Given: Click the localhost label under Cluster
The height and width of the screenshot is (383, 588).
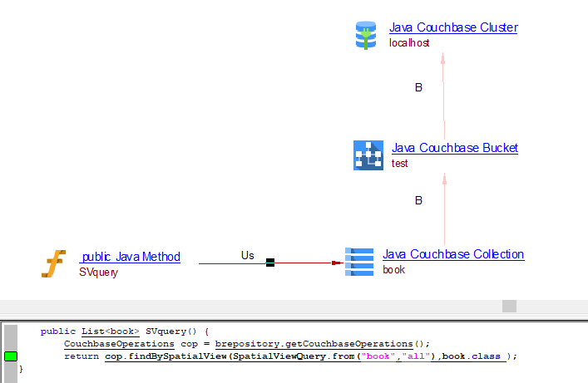Looking at the screenshot, I should 409,42.
